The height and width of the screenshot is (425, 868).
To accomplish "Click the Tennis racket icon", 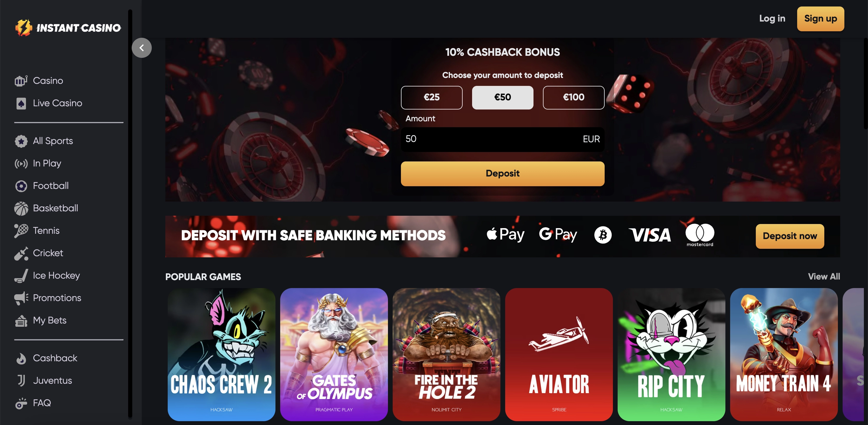I will [x=21, y=231].
